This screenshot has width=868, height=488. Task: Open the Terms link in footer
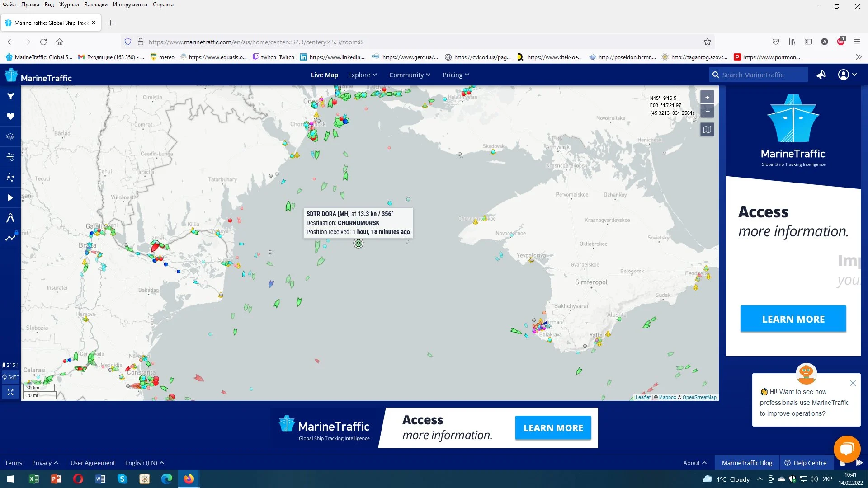pos(14,463)
